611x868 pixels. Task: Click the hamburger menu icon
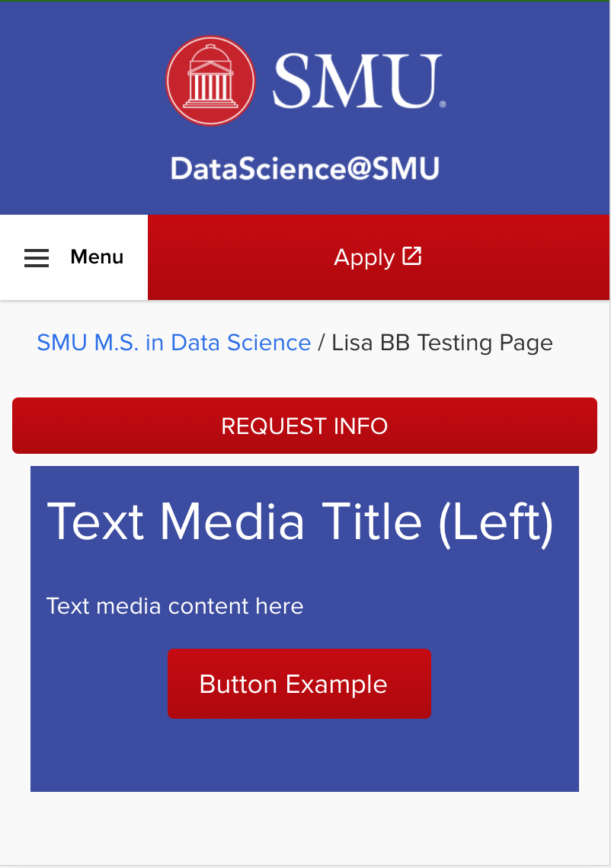click(37, 258)
